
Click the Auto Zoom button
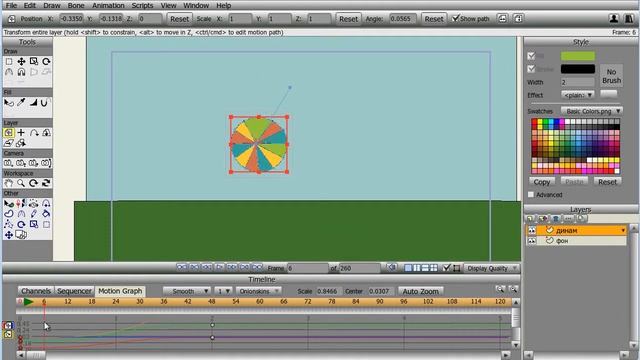point(420,291)
